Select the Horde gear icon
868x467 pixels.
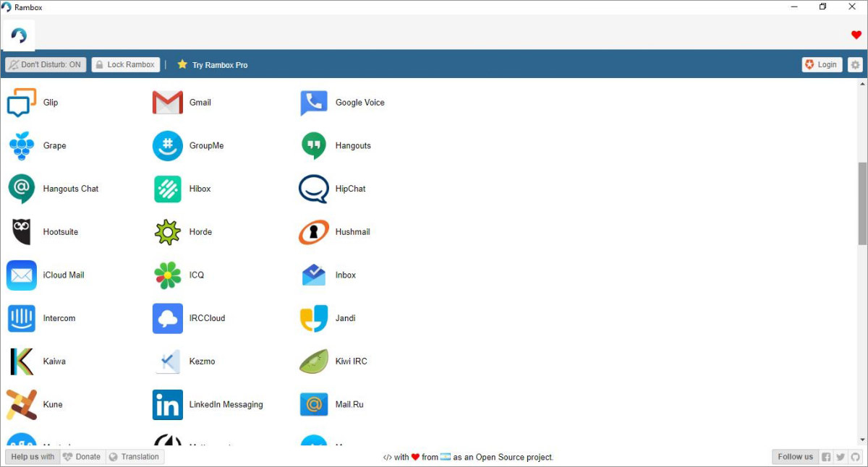168,232
